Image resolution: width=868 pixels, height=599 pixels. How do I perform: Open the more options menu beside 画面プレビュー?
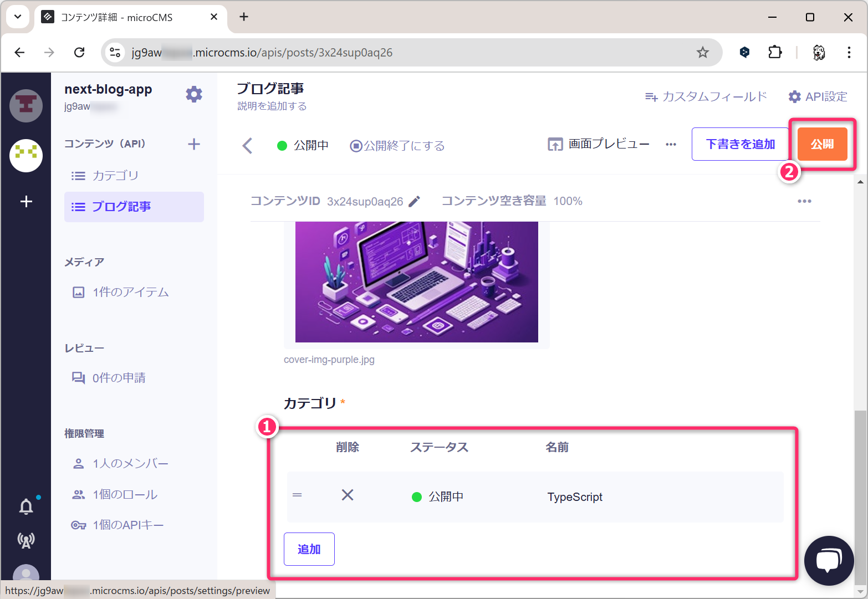671,145
